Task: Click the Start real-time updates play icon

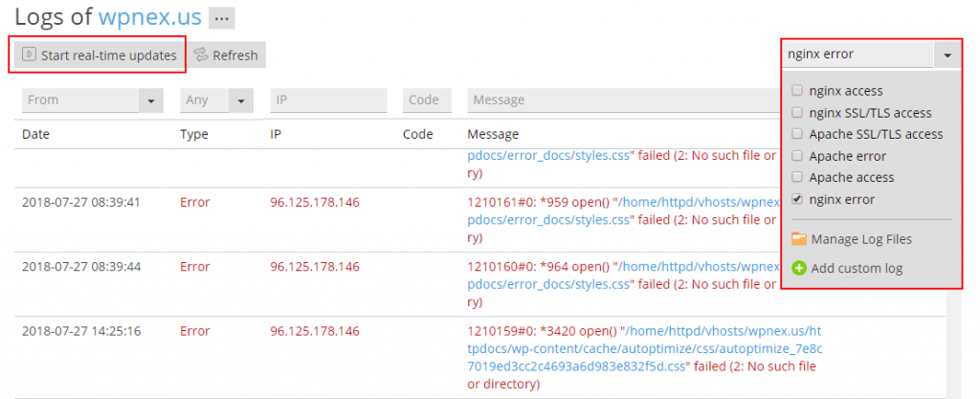Action: pos(29,55)
